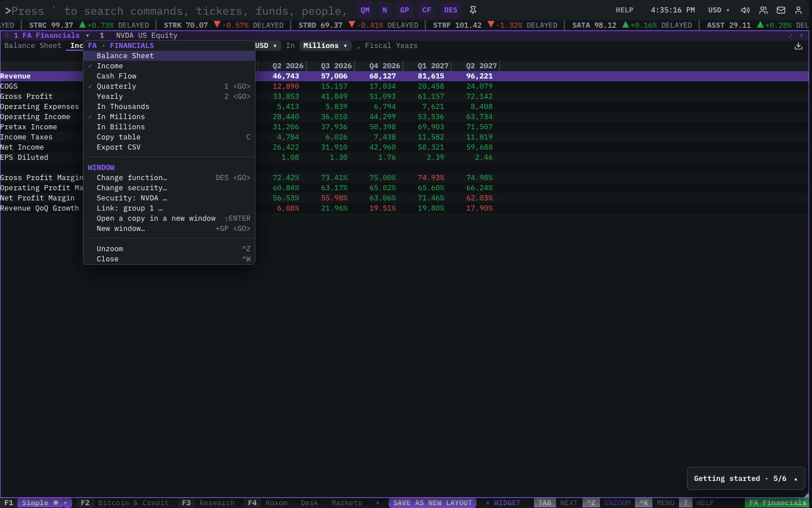
Task: Open the mail envelope icon
Action: point(781,10)
